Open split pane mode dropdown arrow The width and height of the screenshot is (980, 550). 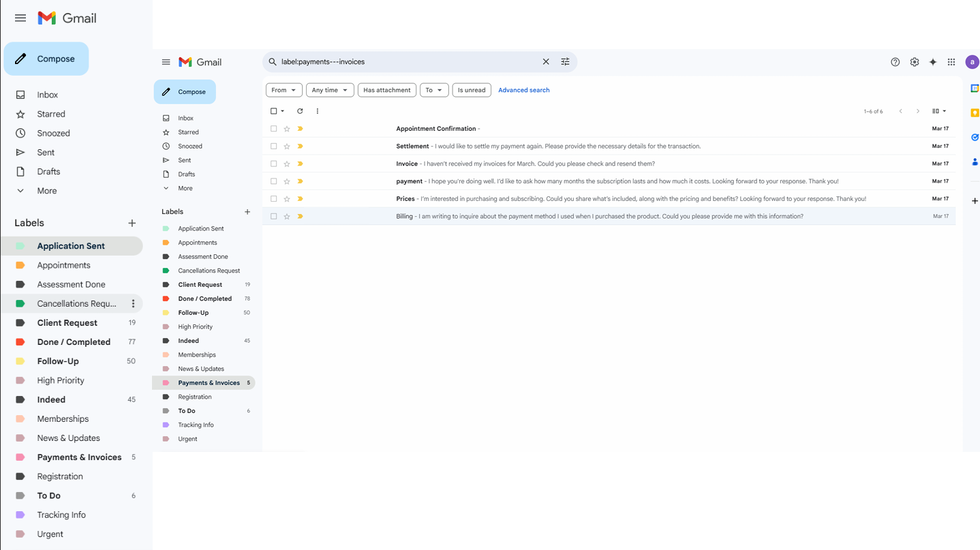945,111
